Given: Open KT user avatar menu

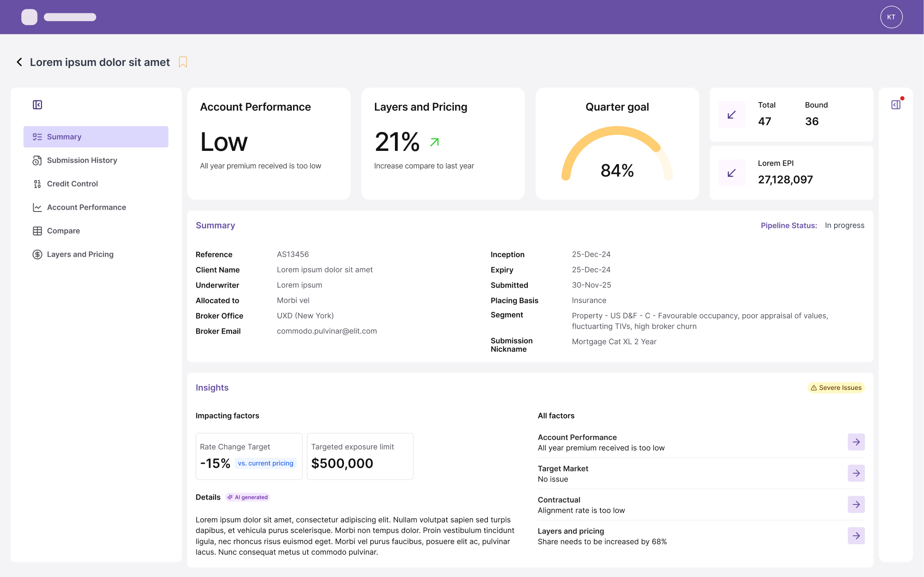Looking at the screenshot, I should point(891,17).
